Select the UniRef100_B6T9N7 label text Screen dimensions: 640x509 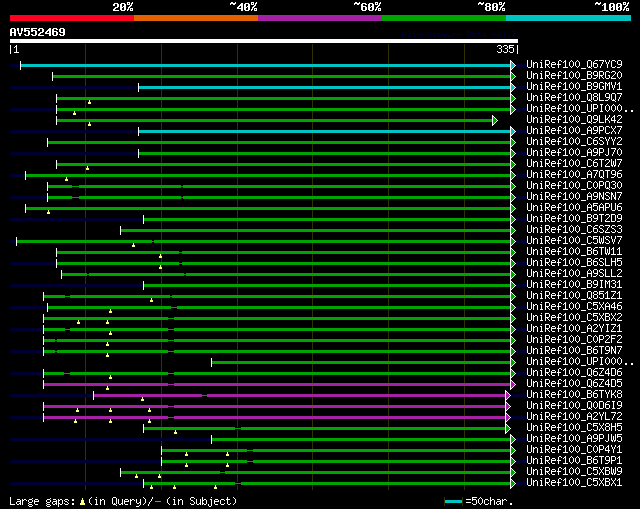point(574,351)
